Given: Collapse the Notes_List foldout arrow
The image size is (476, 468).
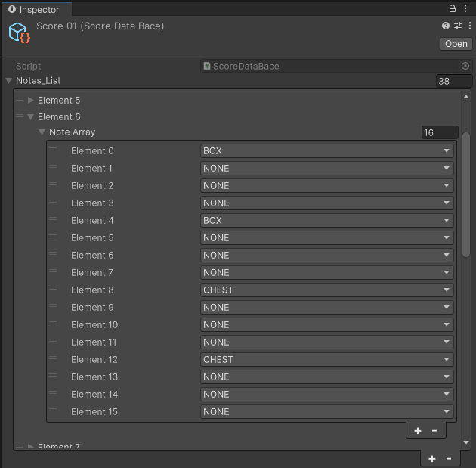Looking at the screenshot, I should 9,81.
